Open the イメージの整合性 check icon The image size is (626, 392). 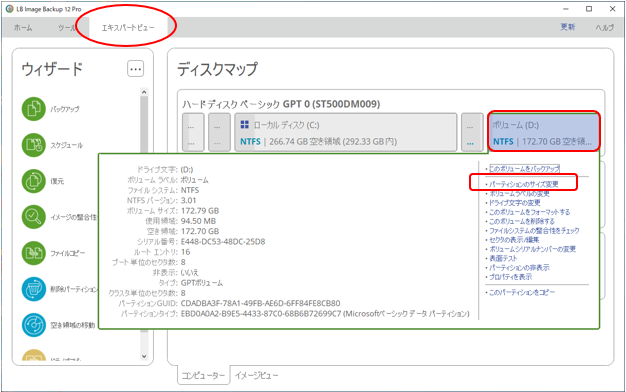click(x=34, y=217)
